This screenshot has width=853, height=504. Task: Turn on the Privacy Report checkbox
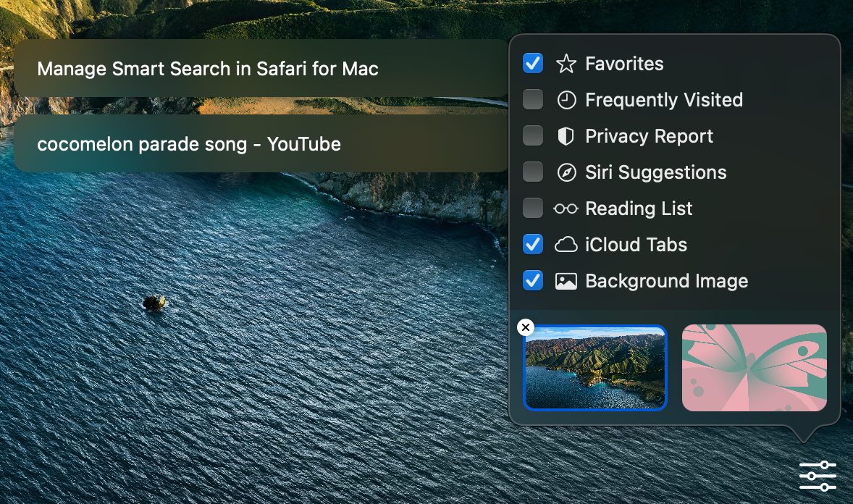[533, 136]
